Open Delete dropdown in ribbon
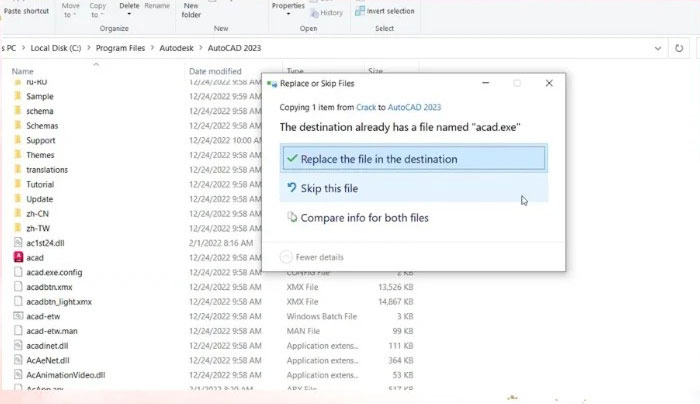Image resolution: width=700 pixels, height=404 pixels. (129, 9)
